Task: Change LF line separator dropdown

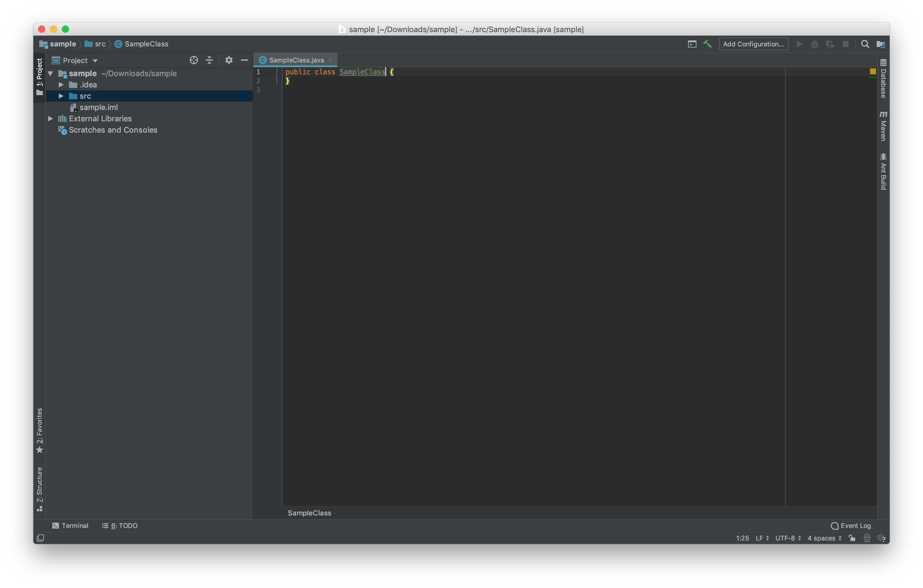Action: click(x=762, y=538)
